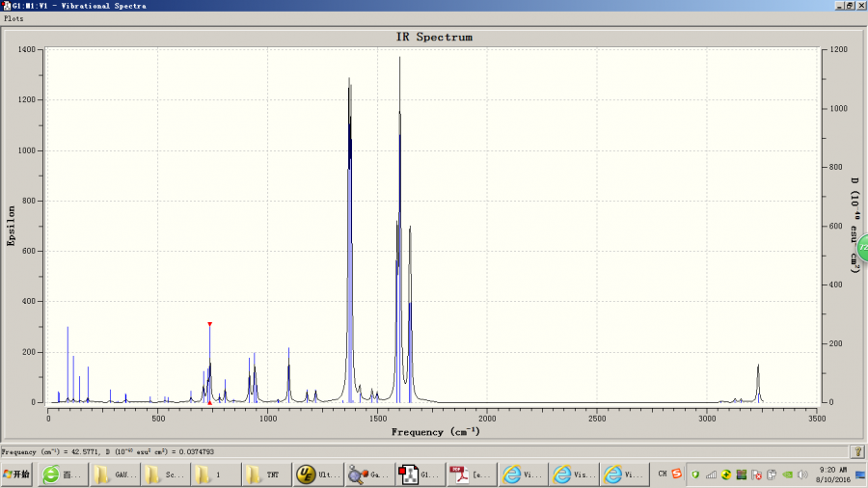Viewport: 868px width, 488px height.
Task: Click the Sogou input method tray icon
Action: pyautogui.click(x=676, y=474)
